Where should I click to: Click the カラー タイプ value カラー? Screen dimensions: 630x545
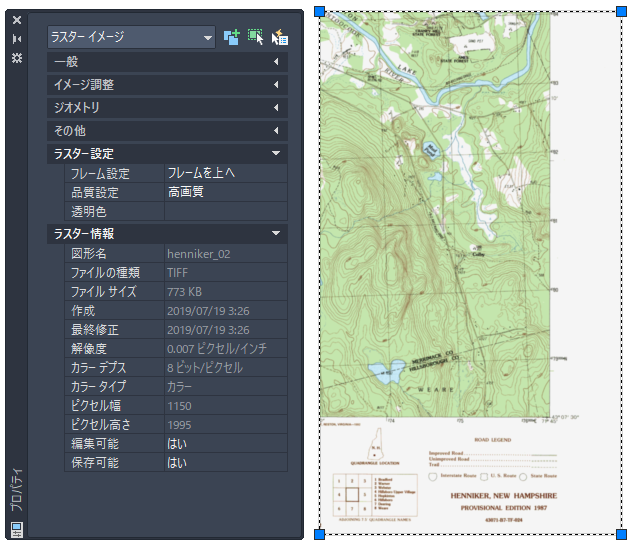(226, 387)
